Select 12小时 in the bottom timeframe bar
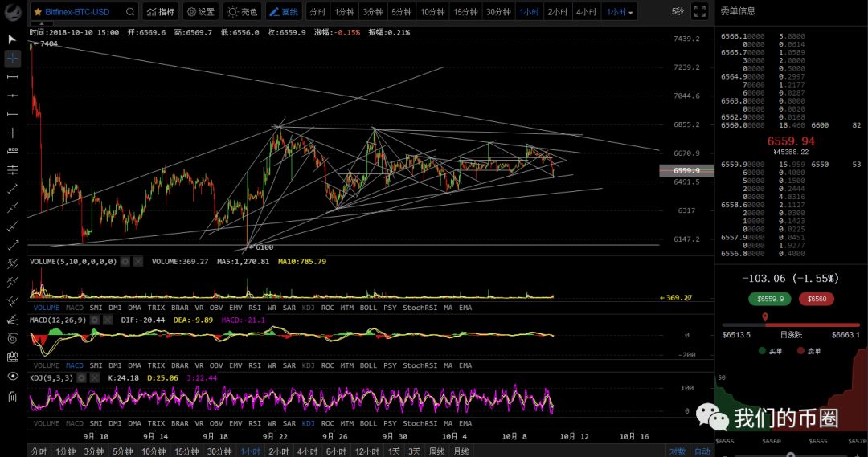Image resolution: width=868 pixels, height=457 pixels. [x=367, y=451]
